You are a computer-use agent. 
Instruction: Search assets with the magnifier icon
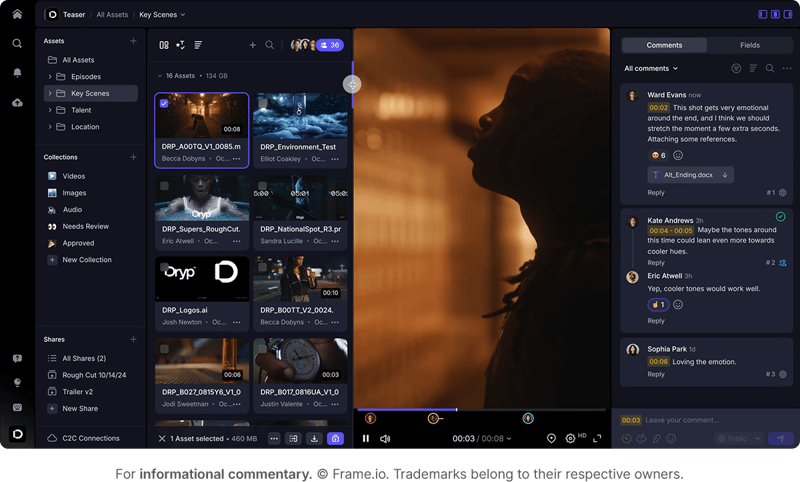coord(269,45)
